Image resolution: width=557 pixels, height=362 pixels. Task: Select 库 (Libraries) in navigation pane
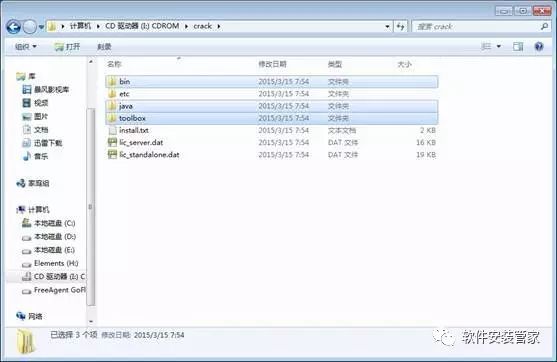pyautogui.click(x=26, y=76)
